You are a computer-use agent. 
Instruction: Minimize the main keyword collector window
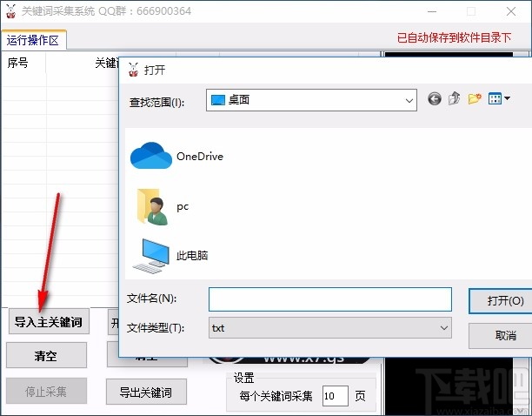pos(432,11)
